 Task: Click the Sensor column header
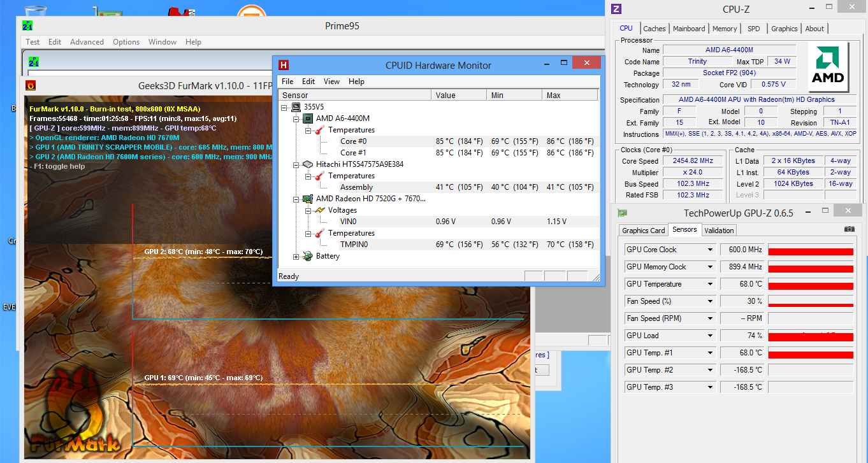[x=355, y=95]
